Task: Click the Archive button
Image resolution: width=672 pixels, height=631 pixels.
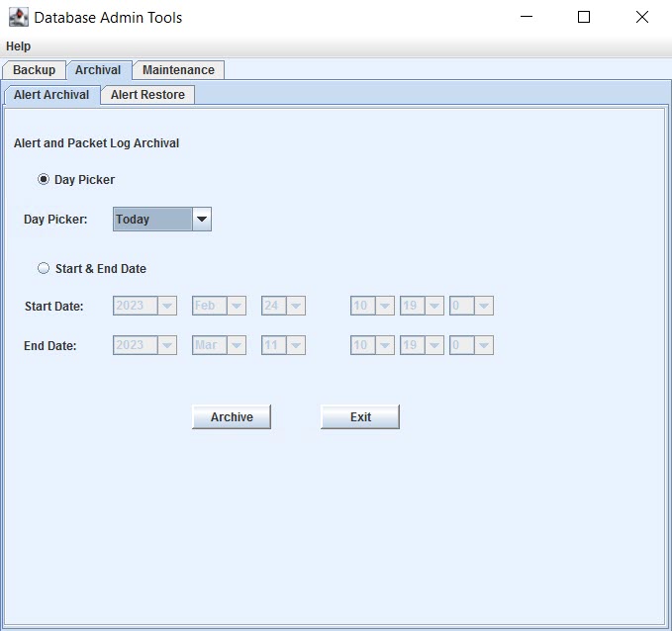Action: pos(232,416)
